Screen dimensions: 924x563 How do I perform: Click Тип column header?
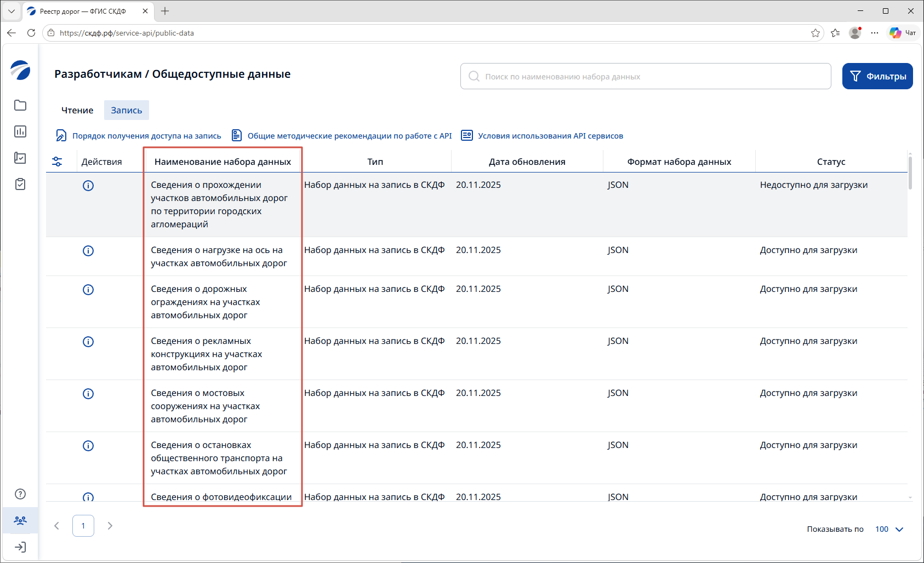click(x=375, y=162)
